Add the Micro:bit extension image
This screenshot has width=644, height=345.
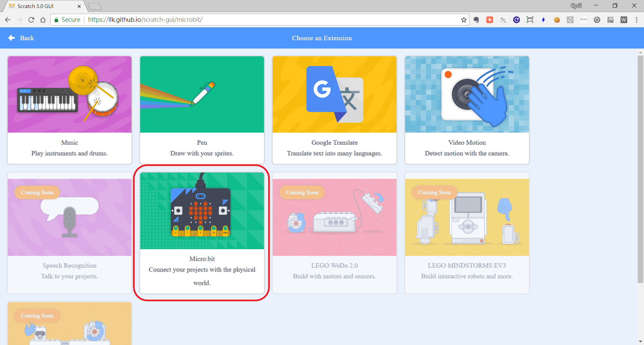[202, 211]
